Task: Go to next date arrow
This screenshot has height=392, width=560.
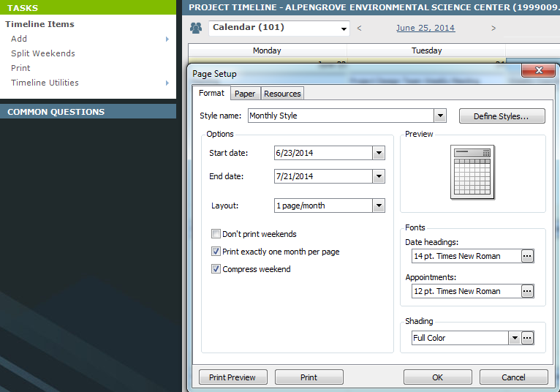Action: 493,29
